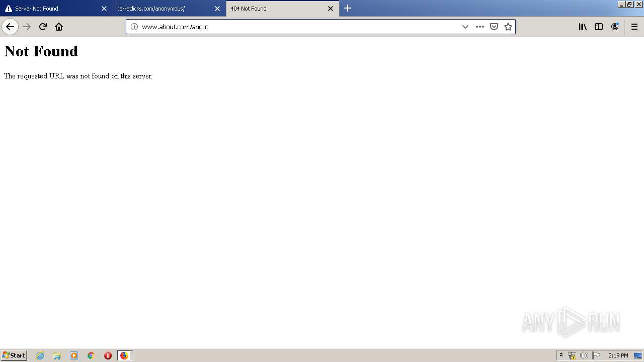Open Windows Media Player from the taskbar
Image resolution: width=644 pixels, height=362 pixels.
pos(74,355)
